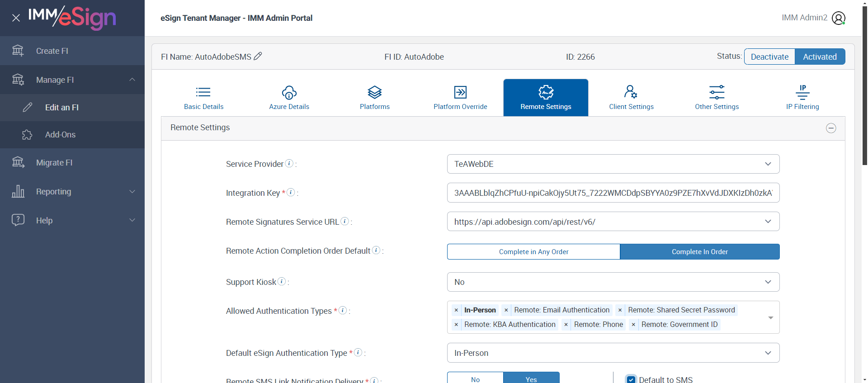
Task: Show info for Integration Key
Action: [291, 192]
